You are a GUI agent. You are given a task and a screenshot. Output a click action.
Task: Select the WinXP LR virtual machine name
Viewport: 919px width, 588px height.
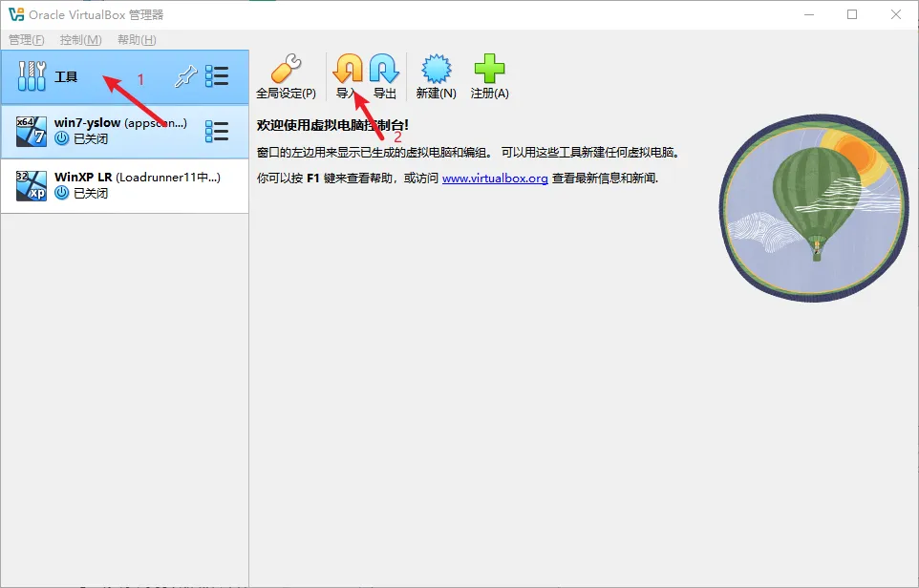pos(83,177)
